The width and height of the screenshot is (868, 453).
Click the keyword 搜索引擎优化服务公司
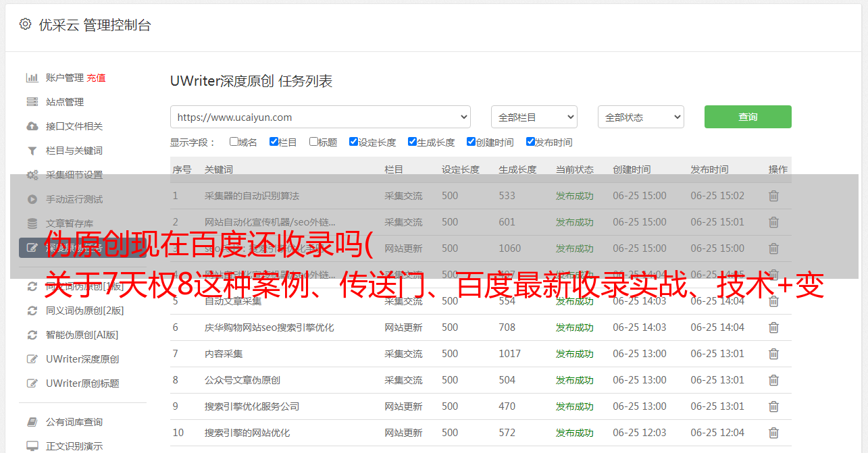tap(252, 406)
